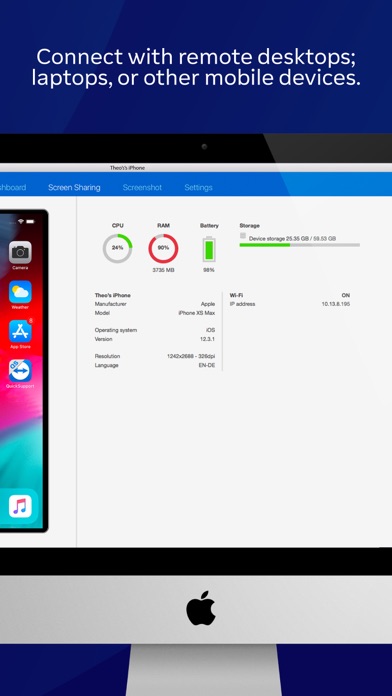Click the iPhone battery status icon

pos(30,221)
